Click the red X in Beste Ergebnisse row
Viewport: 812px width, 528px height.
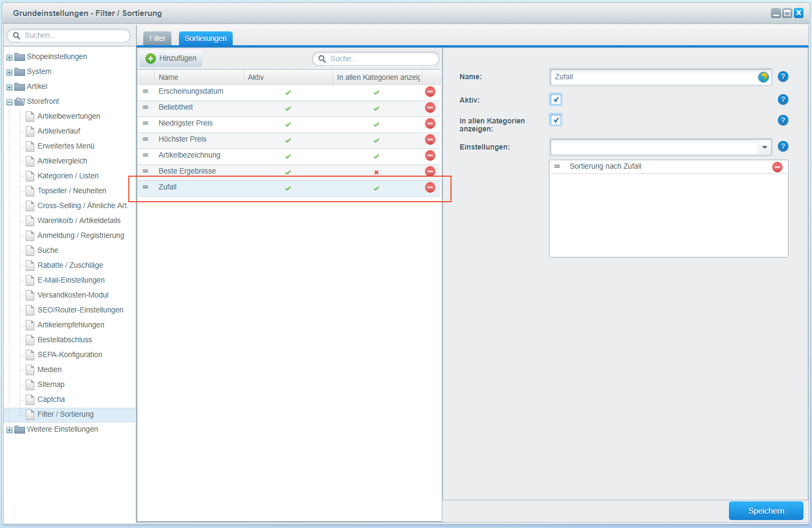coord(376,172)
